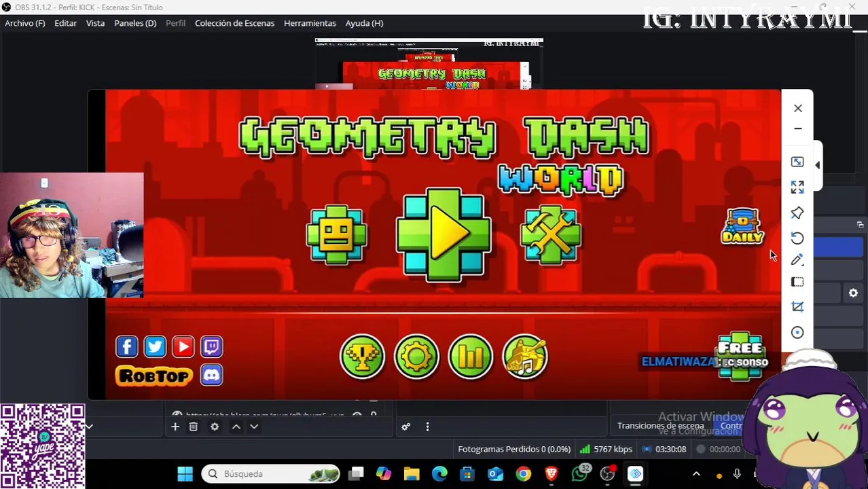Click the blue highlighted button in the right panel

[x=838, y=247]
